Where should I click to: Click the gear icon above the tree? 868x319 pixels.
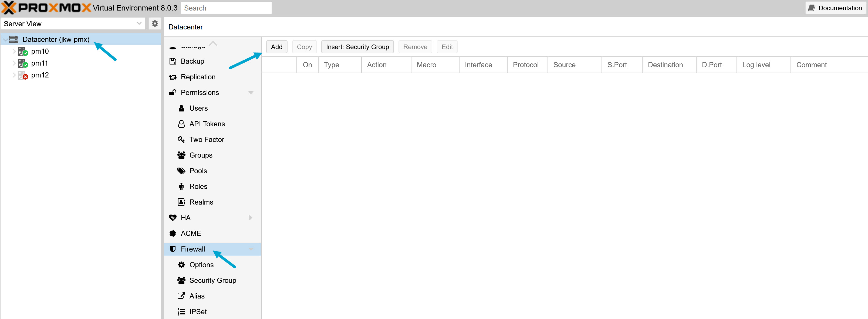pyautogui.click(x=155, y=23)
